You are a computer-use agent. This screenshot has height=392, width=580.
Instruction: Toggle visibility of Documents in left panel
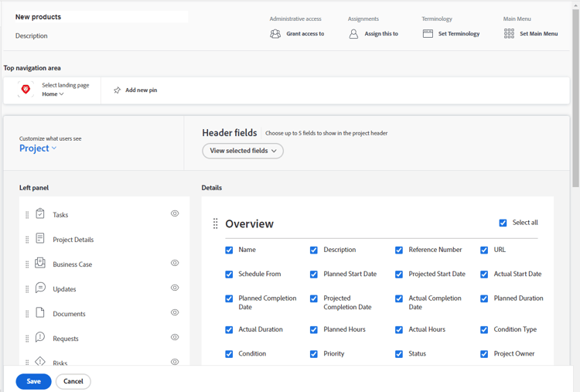(x=175, y=312)
